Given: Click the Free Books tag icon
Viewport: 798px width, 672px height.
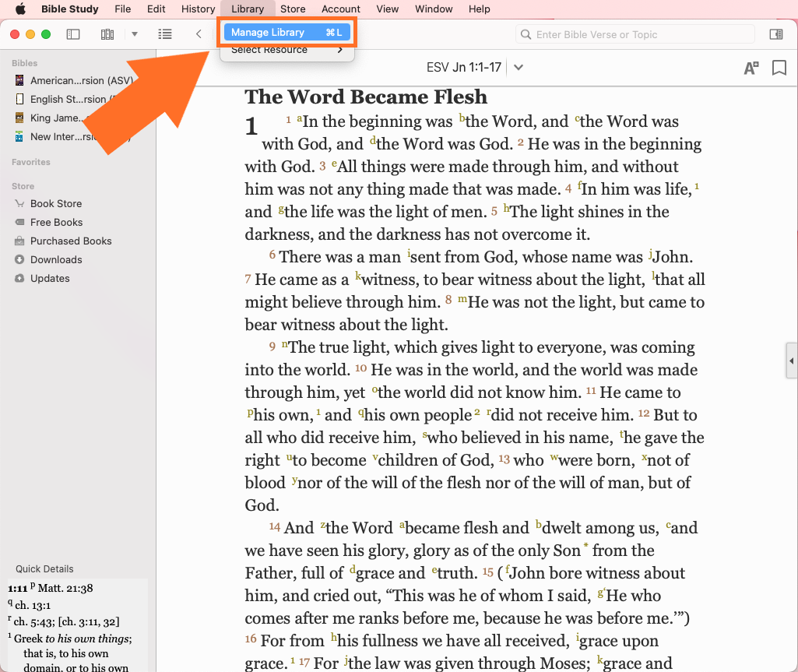Looking at the screenshot, I should pos(19,223).
